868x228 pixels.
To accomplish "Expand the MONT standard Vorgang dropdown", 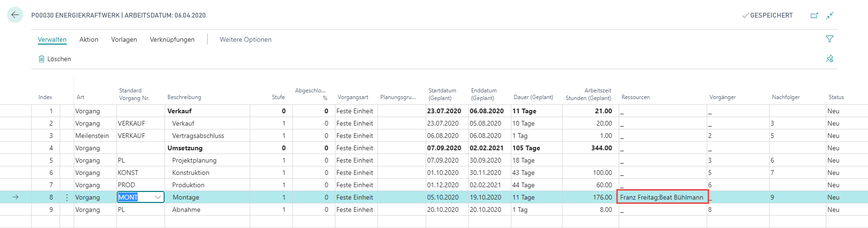I will (158, 197).
